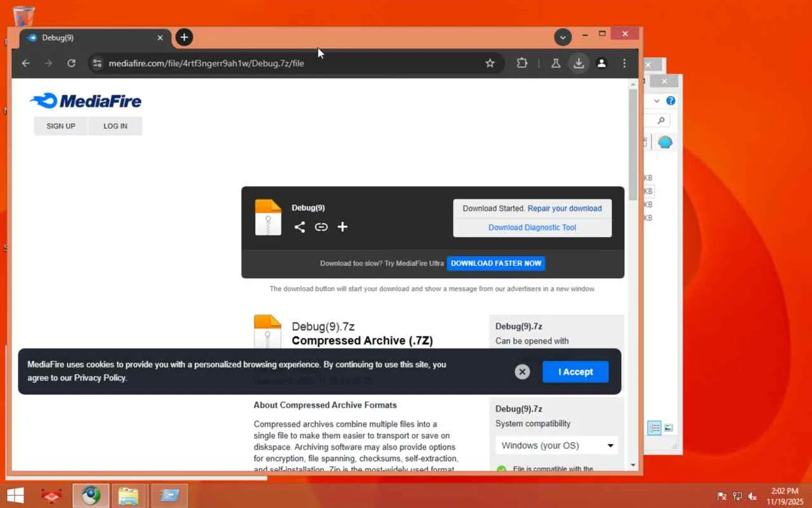Click I Accept cookies button
The height and width of the screenshot is (508, 812).
pos(575,372)
